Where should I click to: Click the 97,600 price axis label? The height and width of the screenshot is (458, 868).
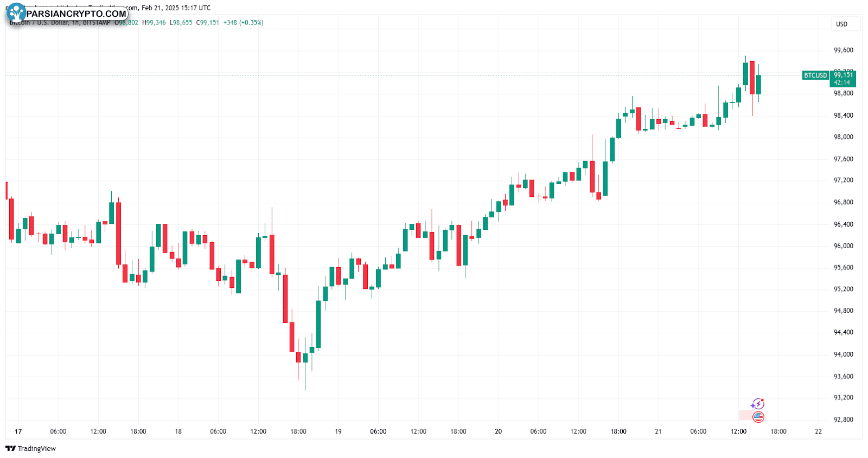(844, 159)
